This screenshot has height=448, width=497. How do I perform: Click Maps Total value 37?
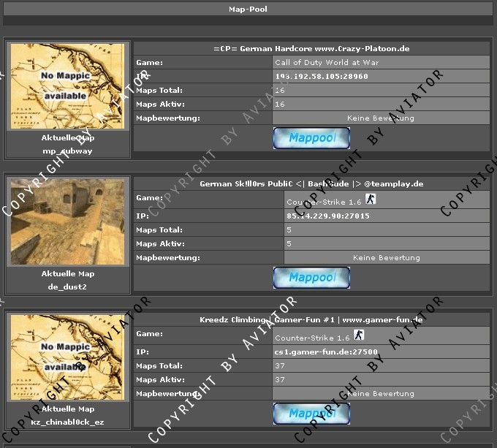(x=280, y=366)
